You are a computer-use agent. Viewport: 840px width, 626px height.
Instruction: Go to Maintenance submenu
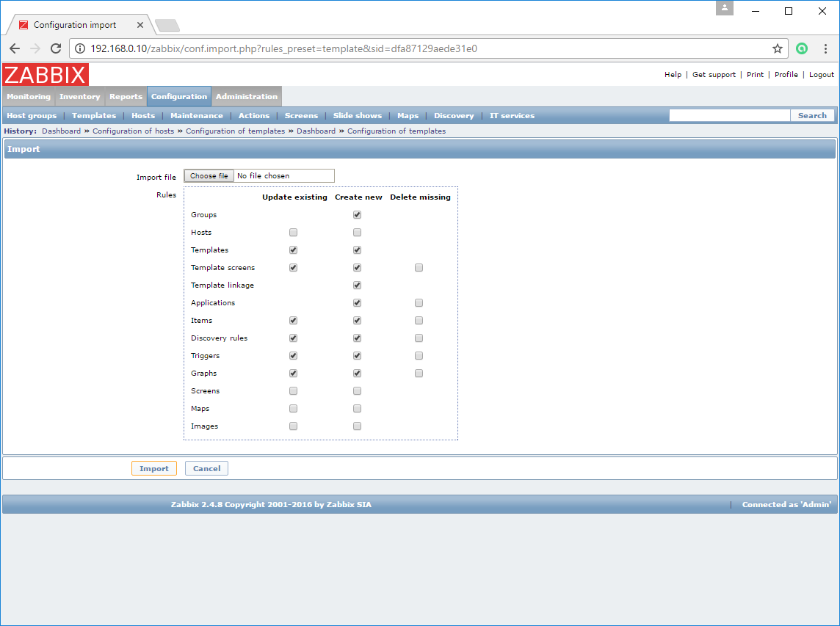pos(197,116)
